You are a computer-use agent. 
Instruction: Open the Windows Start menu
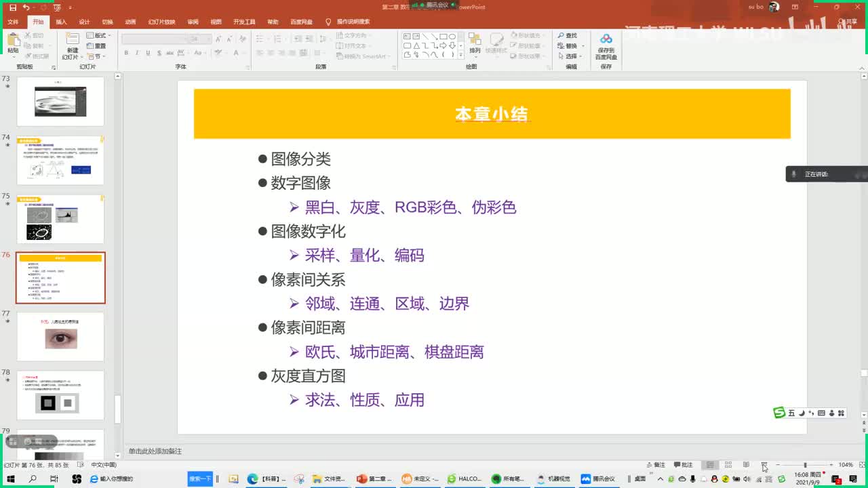[x=12, y=479]
